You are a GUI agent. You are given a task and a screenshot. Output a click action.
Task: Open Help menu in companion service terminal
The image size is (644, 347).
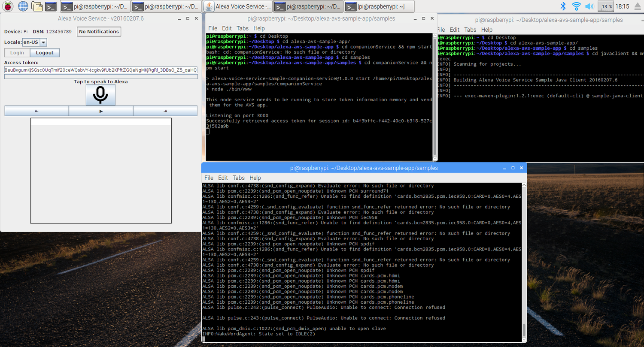click(x=259, y=28)
